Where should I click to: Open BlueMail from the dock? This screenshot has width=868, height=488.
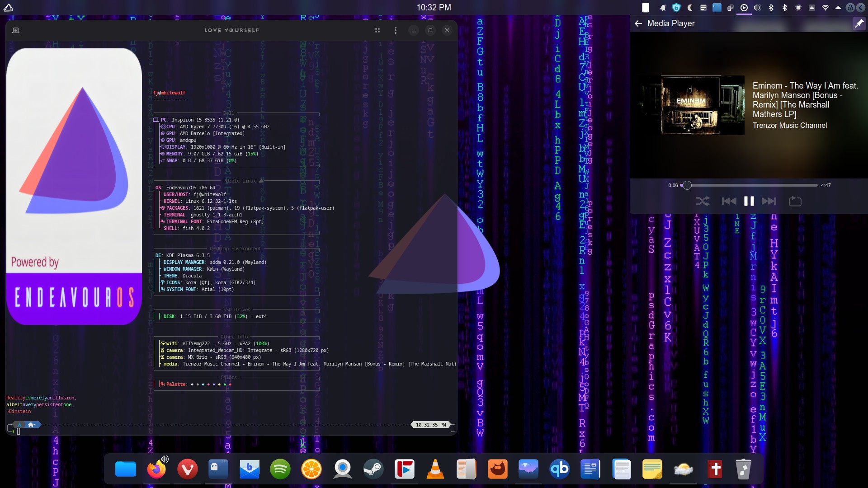249,469
